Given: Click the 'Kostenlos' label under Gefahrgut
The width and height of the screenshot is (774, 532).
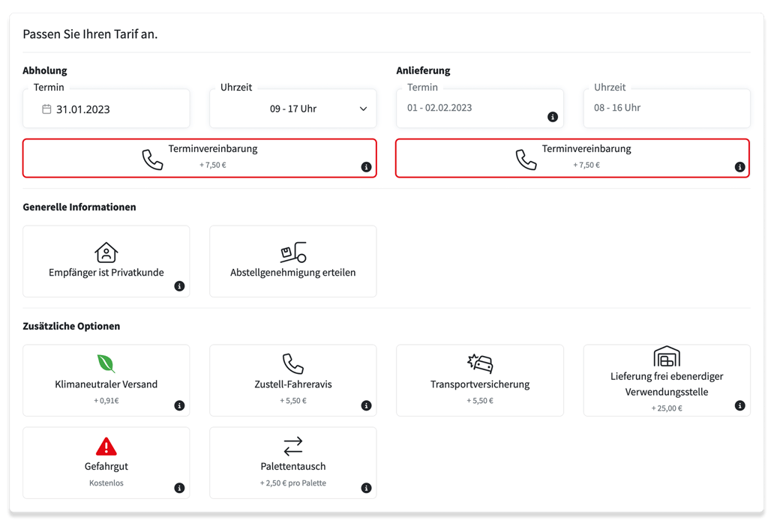Looking at the screenshot, I should coord(106,483).
